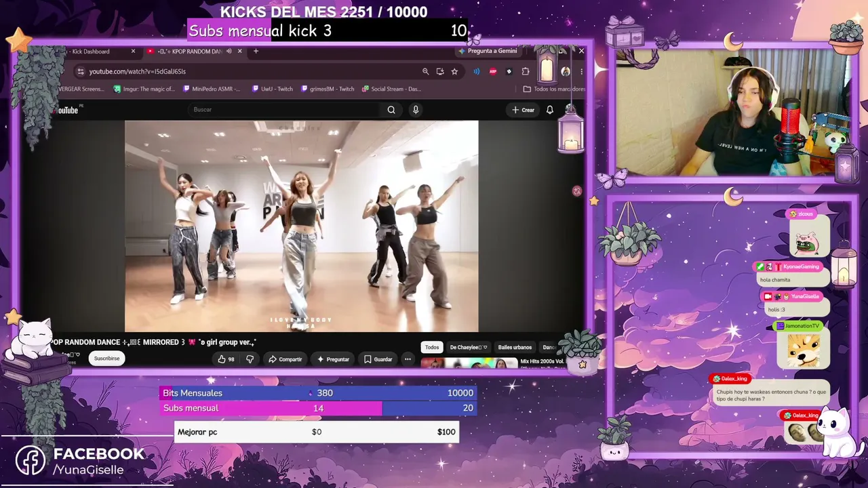Open the MiniPedro ASMR bookmark

[211, 89]
